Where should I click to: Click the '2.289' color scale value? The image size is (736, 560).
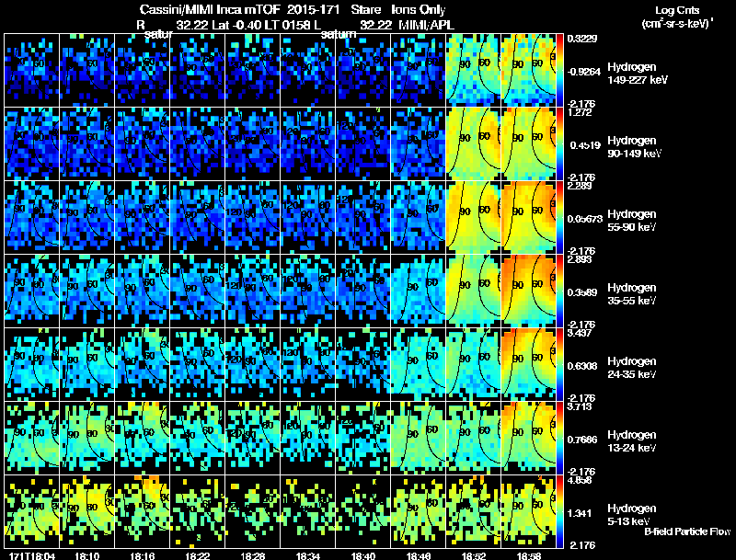581,186
